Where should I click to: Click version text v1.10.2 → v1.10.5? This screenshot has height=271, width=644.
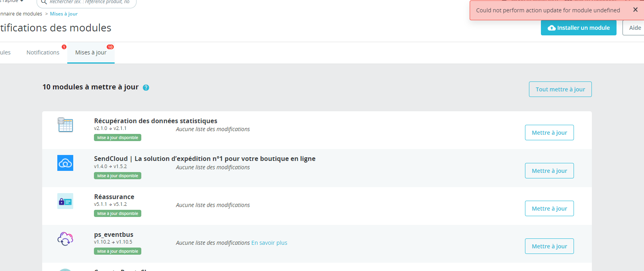point(113,242)
